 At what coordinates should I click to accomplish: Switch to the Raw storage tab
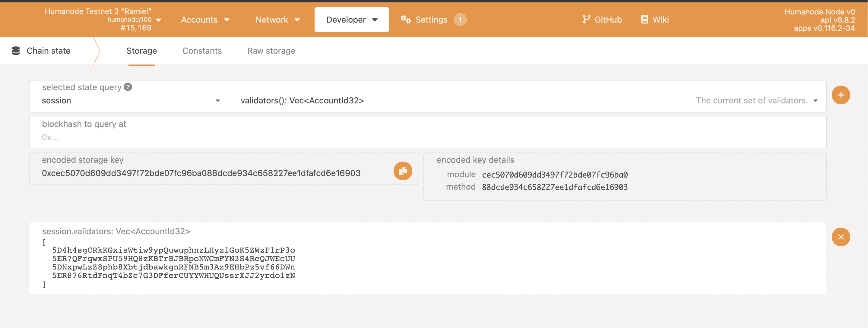click(271, 51)
